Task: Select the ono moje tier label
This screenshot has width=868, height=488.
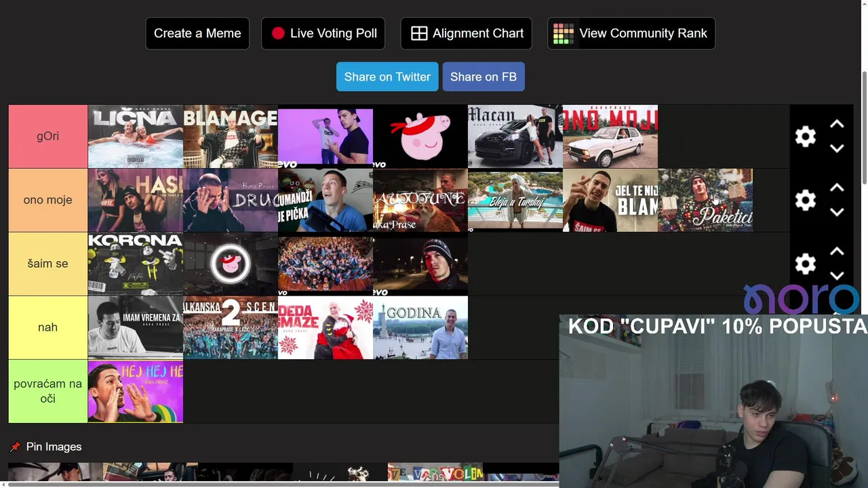Action: [48, 200]
